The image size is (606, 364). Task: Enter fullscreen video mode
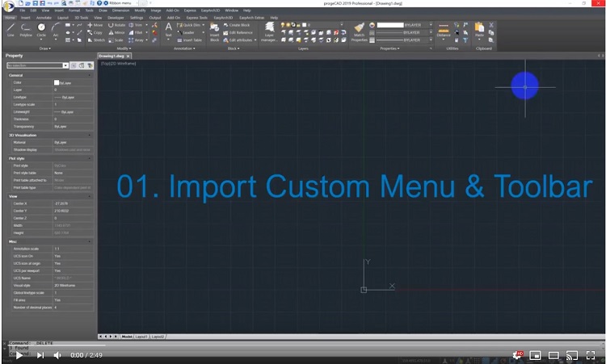(x=591, y=355)
